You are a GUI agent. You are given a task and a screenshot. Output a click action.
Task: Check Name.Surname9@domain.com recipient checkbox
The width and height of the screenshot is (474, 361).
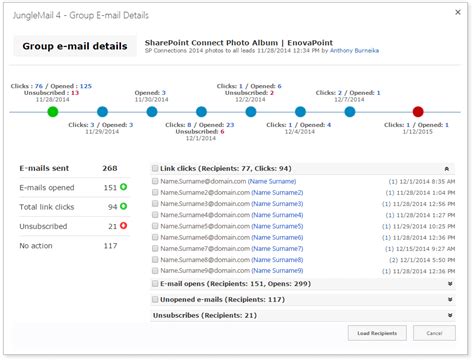[x=155, y=270]
